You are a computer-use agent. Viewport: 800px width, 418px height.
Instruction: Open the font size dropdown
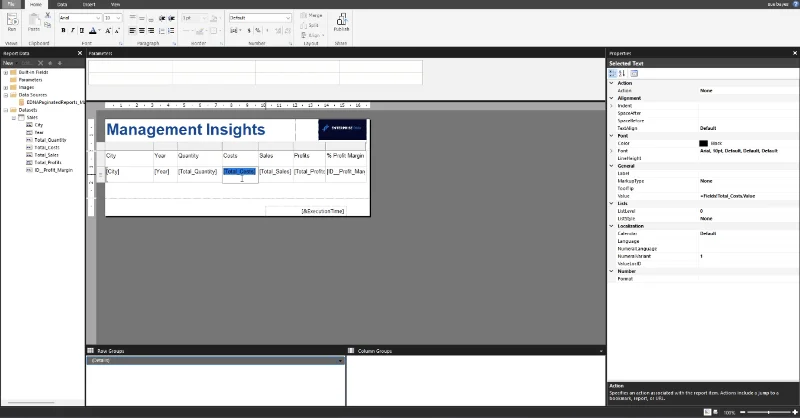pos(118,18)
